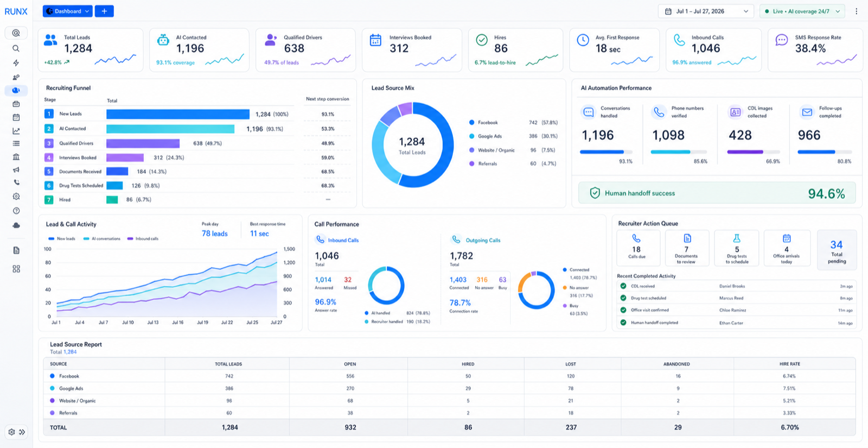The height and width of the screenshot is (448, 868).
Task: Open Documents to review card showing 7
Action: (687, 248)
